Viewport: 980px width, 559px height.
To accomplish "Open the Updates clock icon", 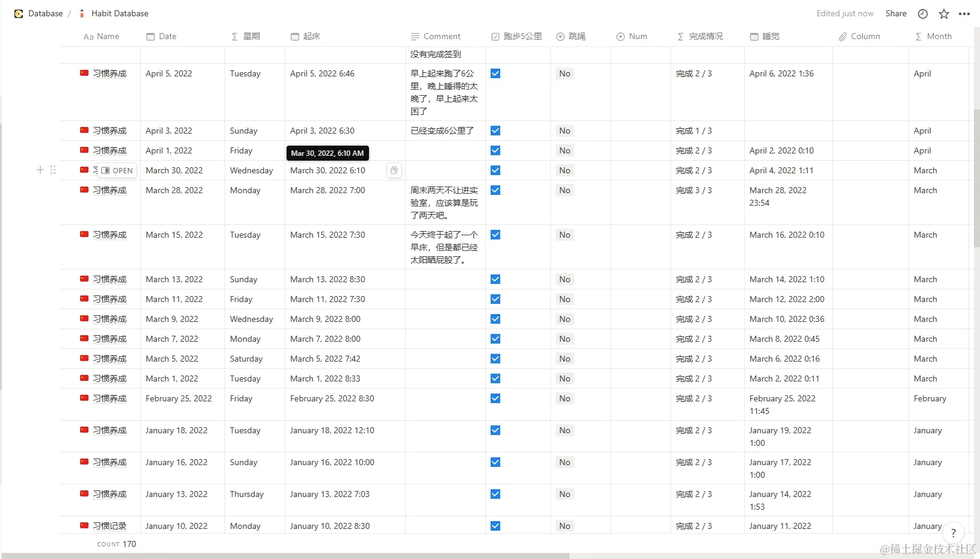I will point(923,14).
